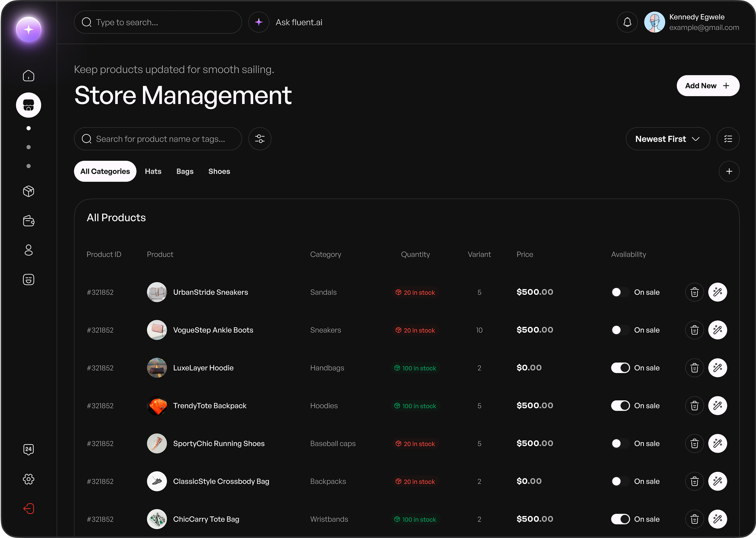The width and height of the screenshot is (756, 538).
Task: Disable On sale for TrendyTote Backpack
Action: [x=620, y=406]
